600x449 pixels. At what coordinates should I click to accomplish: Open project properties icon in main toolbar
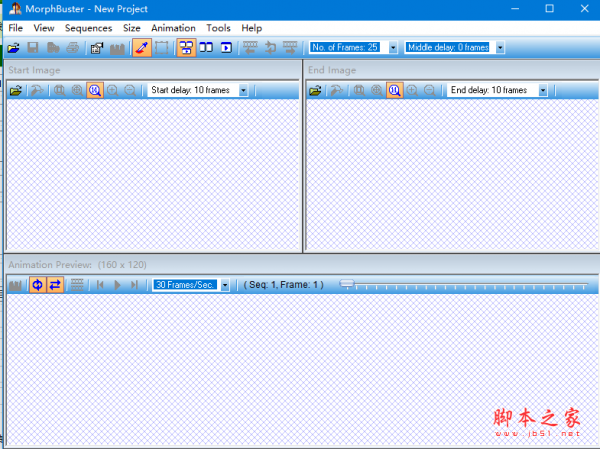tap(97, 48)
